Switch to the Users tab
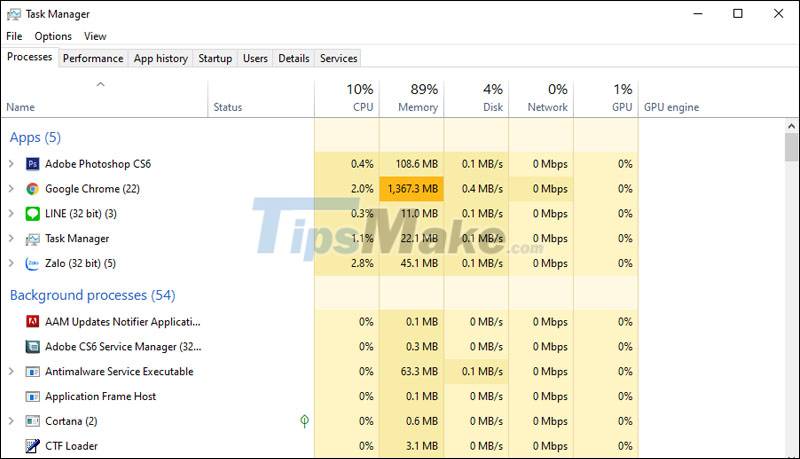 255,58
